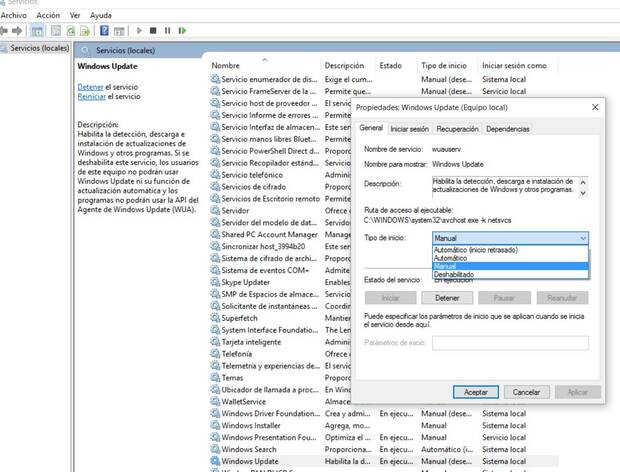The image size is (620, 472).
Task: Open the Archivo menu
Action: [13, 15]
